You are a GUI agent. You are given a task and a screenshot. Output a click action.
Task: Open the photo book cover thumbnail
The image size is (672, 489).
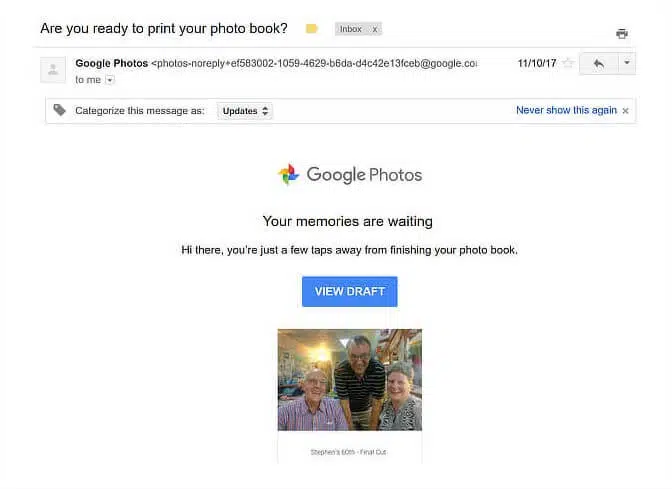click(349, 380)
